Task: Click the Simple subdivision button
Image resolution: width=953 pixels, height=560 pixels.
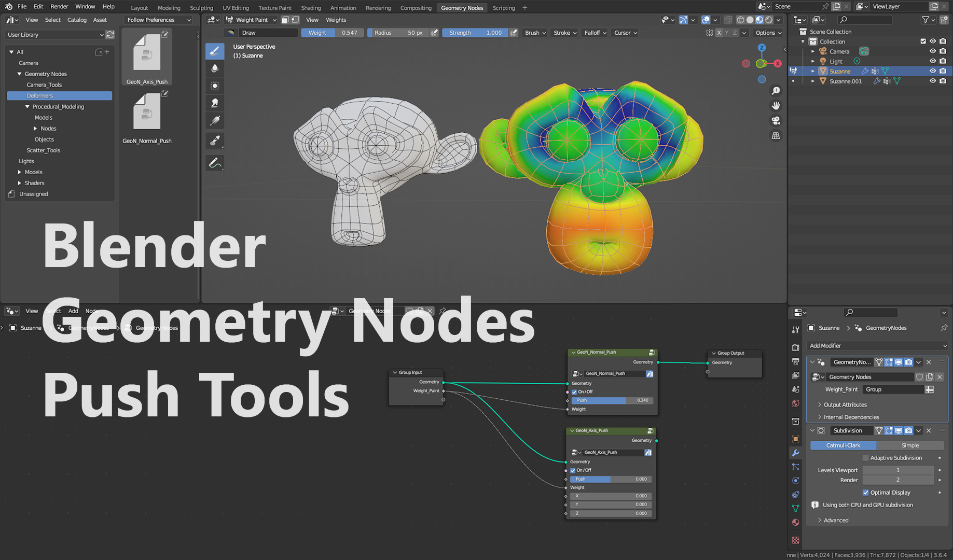Action: 910,445
